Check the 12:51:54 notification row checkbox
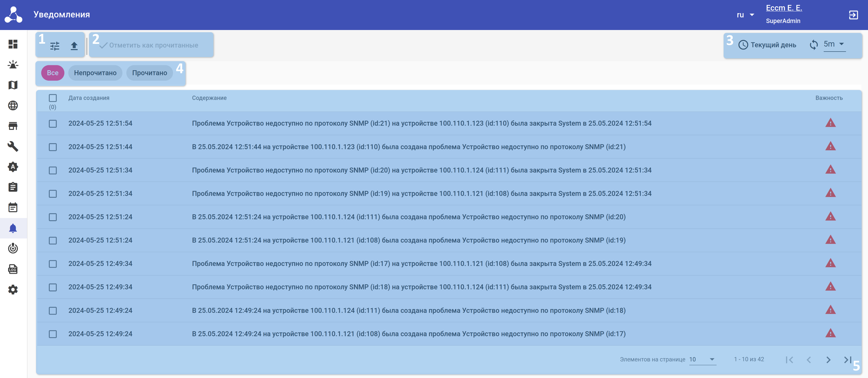 53,124
